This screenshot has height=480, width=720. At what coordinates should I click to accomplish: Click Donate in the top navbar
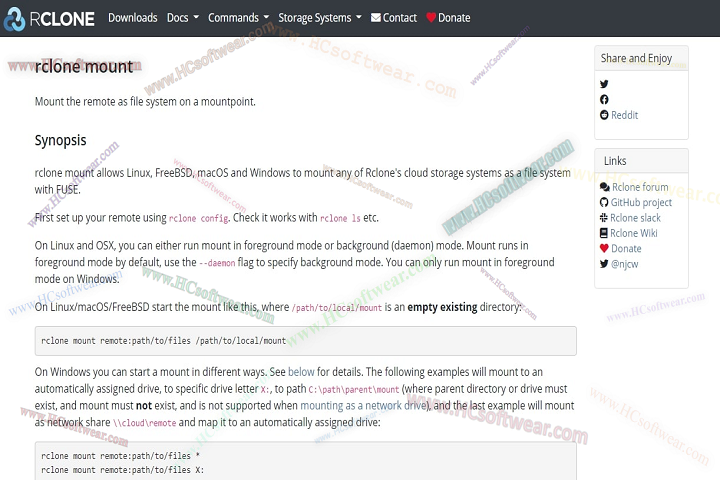(x=447, y=17)
